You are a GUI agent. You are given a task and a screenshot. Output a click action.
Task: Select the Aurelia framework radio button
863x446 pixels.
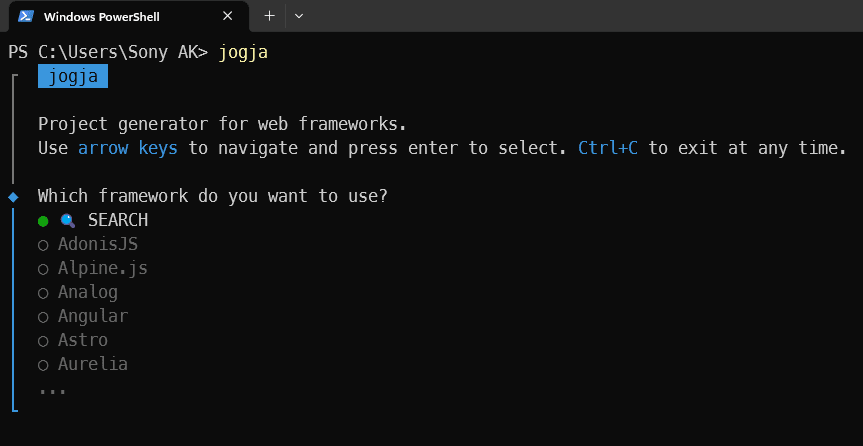click(x=43, y=365)
